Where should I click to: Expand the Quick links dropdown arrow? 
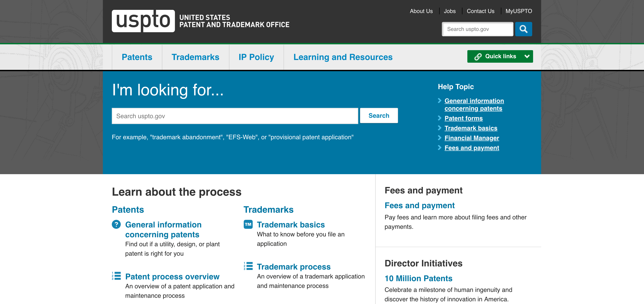527,57
